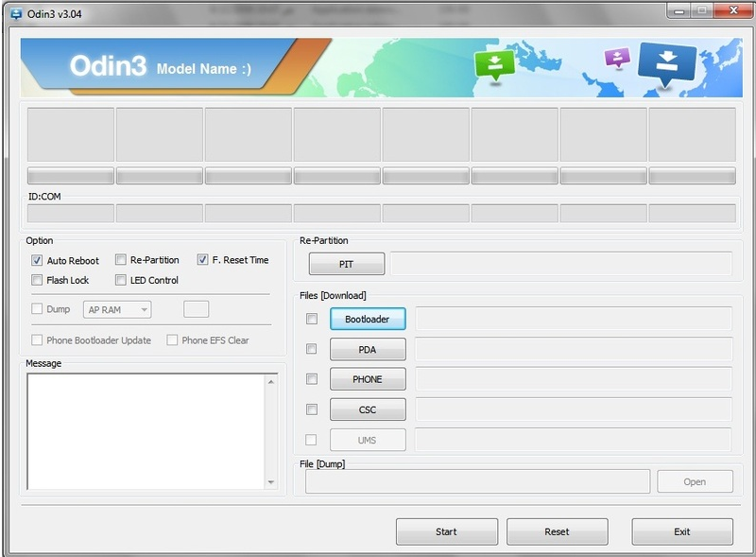The height and width of the screenshot is (557, 756).
Task: Click the Message box scroll down arrow
Action: coord(271,481)
